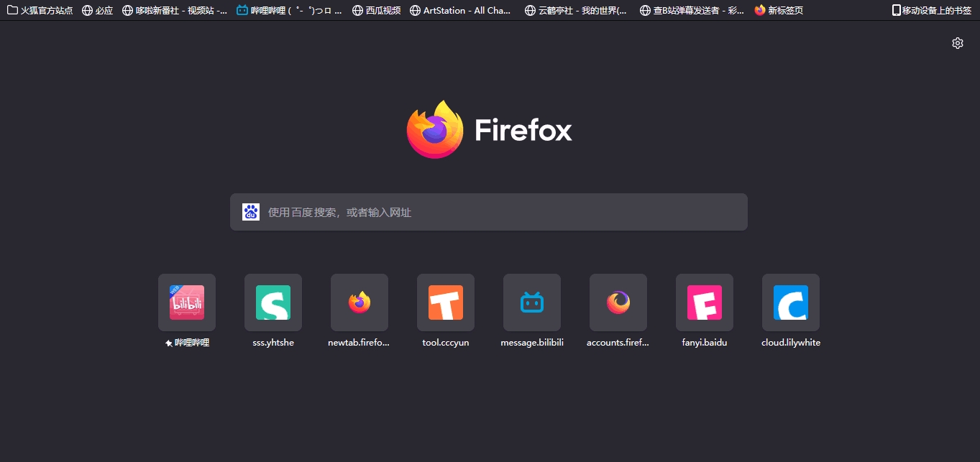Screen dimensions: 980x462
Task: Click the sss.yhtshe label text
Action: 273,343
